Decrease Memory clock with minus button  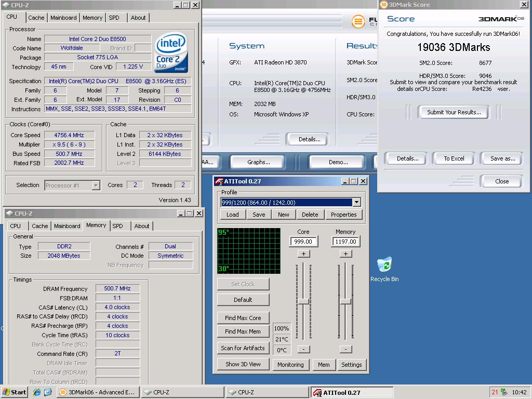(x=345, y=349)
